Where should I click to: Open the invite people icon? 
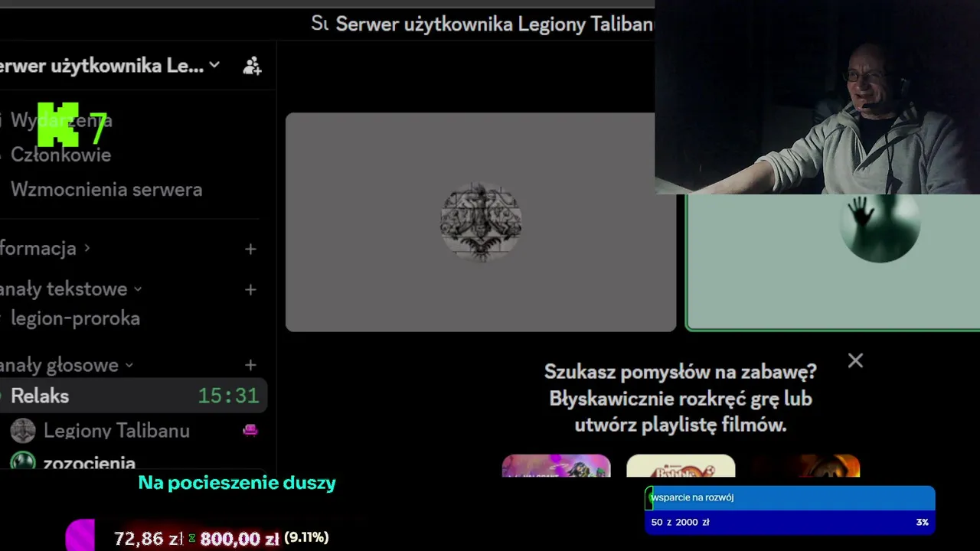[252, 67]
